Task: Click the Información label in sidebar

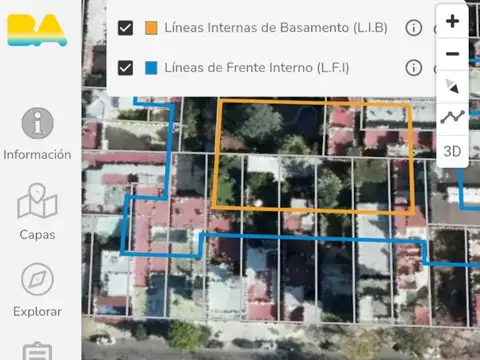Action: click(37, 155)
